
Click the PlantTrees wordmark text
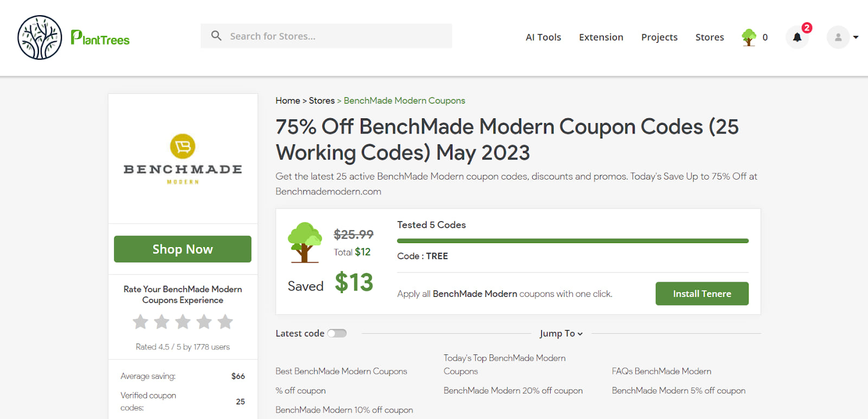[100, 38]
